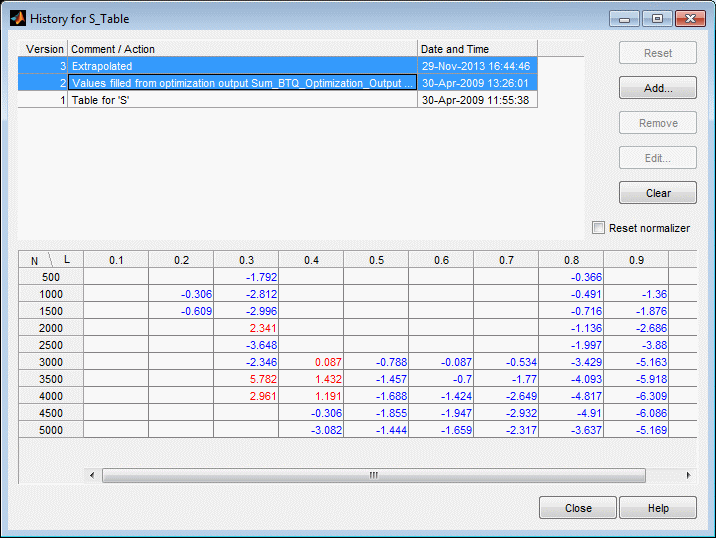This screenshot has height=538, width=716.
Task: Click column header 0.1
Action: tap(116, 260)
